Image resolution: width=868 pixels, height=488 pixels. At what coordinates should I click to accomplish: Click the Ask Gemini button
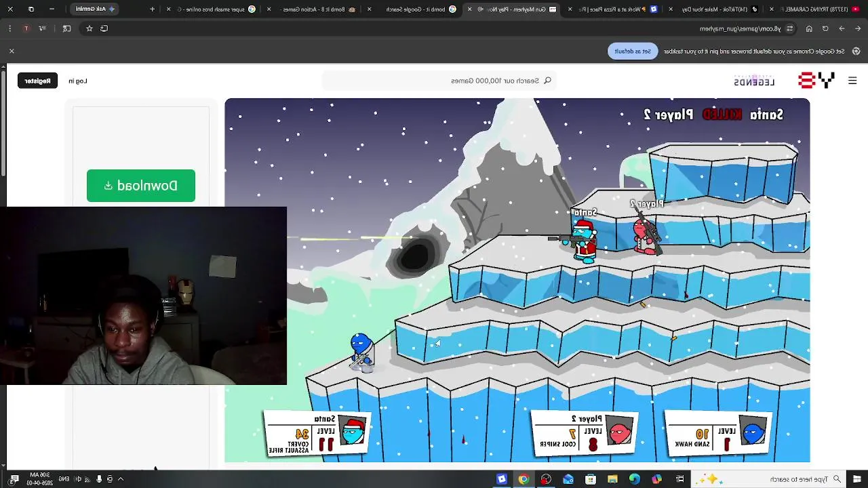pyautogui.click(x=95, y=9)
